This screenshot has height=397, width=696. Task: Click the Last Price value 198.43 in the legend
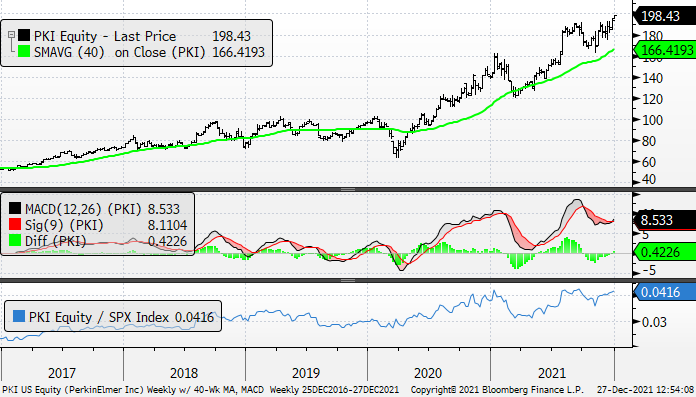click(x=231, y=36)
